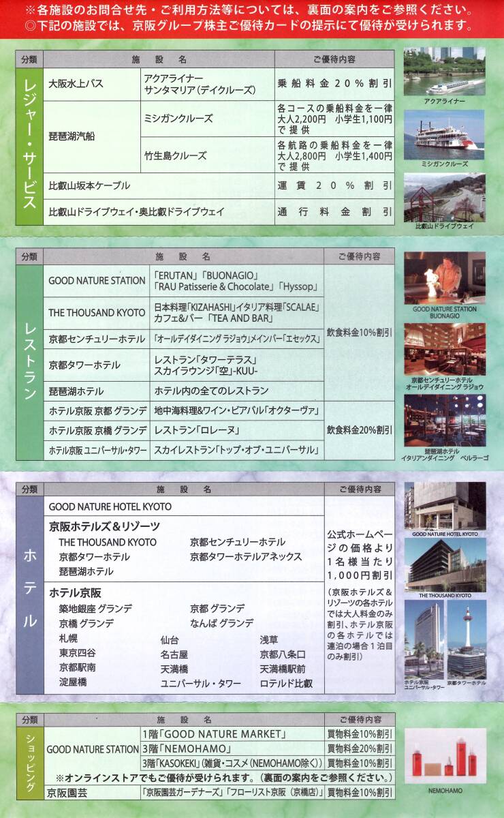Select the ホテル category label

29,594
